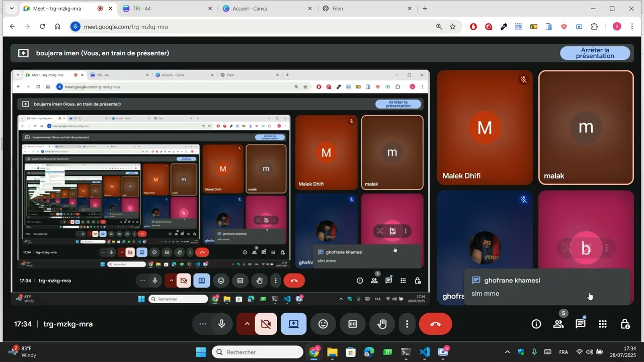Screen dimensions: 644x362
Task: Leave the call with red hang-up button
Action: click(436, 324)
